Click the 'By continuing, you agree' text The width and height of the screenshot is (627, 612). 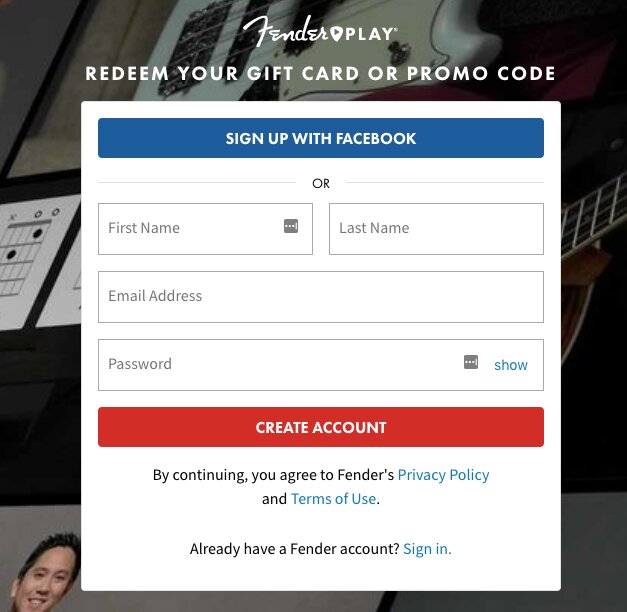point(273,475)
